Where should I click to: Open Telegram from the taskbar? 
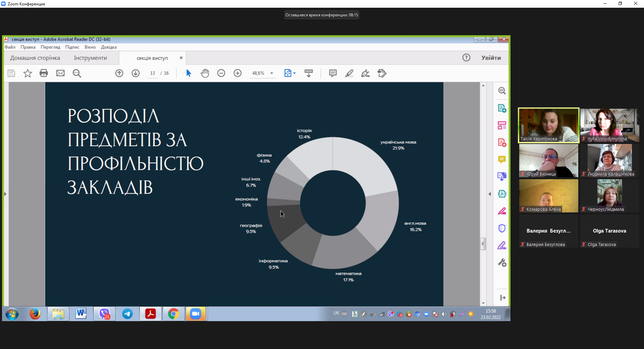pyautogui.click(x=127, y=314)
